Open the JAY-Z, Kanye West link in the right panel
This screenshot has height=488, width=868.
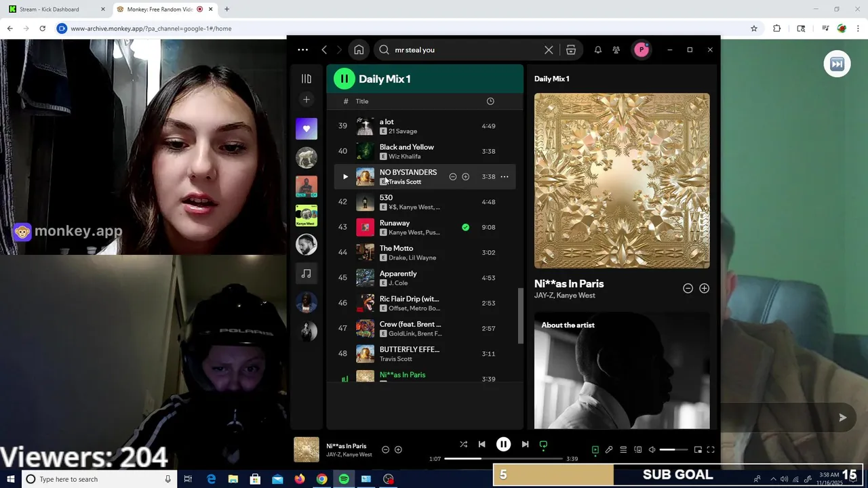(x=565, y=296)
